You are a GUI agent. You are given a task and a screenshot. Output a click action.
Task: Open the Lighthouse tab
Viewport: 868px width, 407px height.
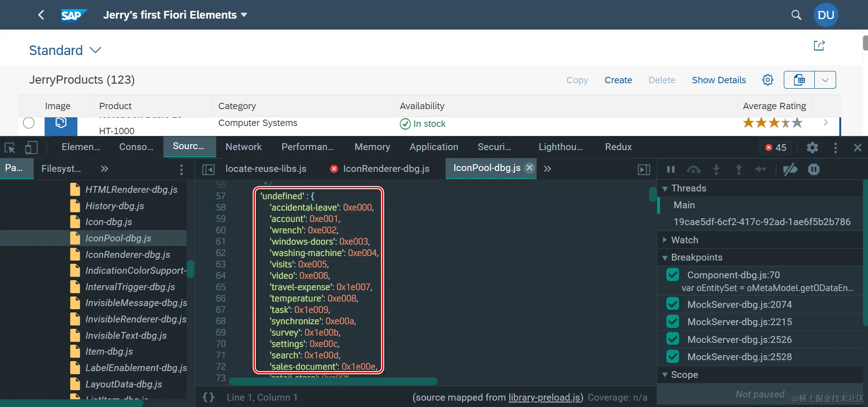point(560,147)
